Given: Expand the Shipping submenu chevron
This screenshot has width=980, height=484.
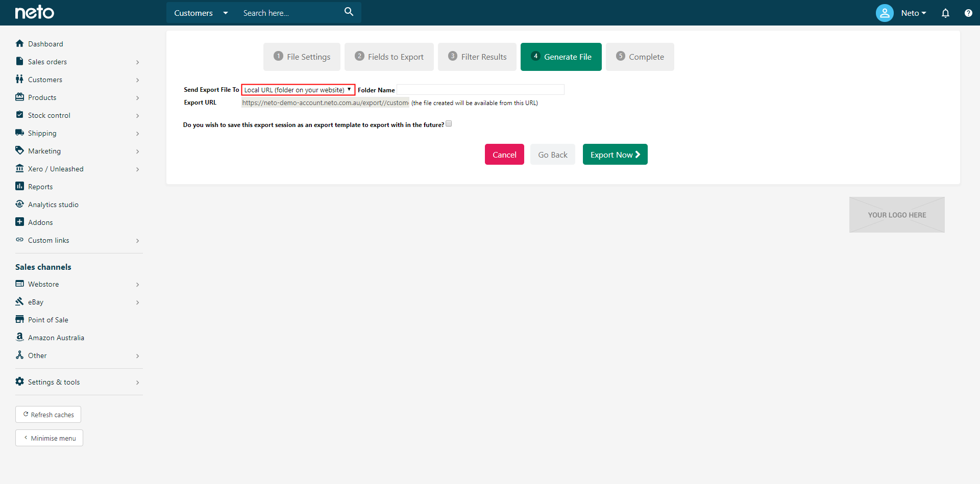Looking at the screenshot, I should point(137,134).
